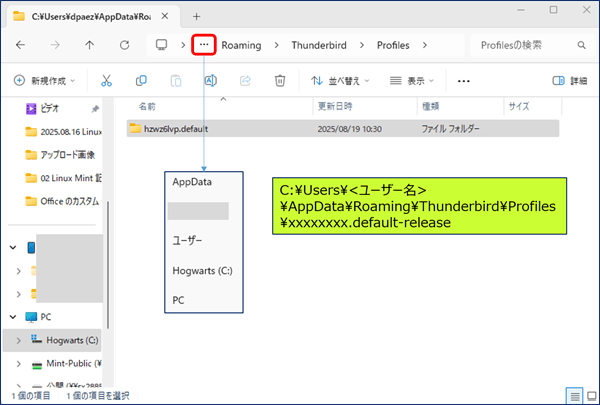
Task: Refresh the Profiles folder view
Action: click(124, 45)
